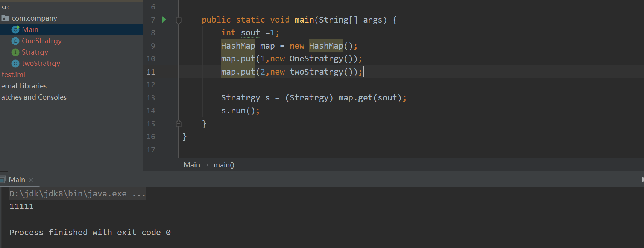This screenshot has height=248, width=644.
Task: Select the src folder in project tree
Action: click(x=6, y=7)
